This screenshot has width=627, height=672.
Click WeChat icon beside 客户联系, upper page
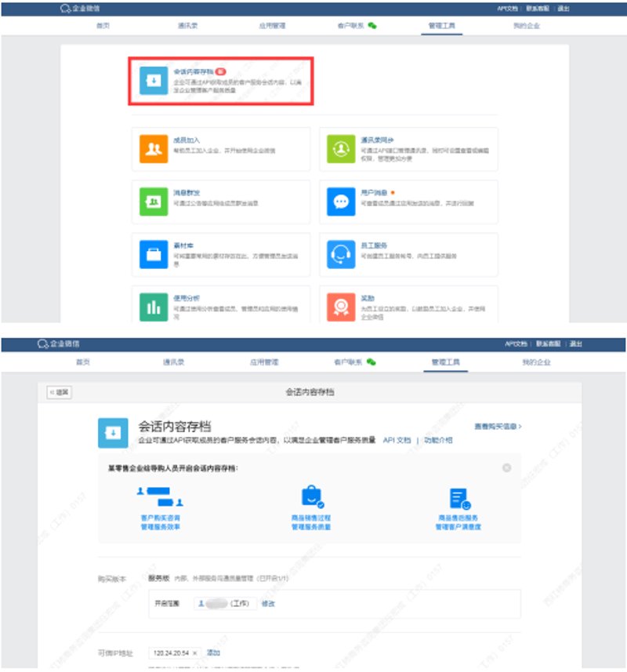click(x=372, y=26)
